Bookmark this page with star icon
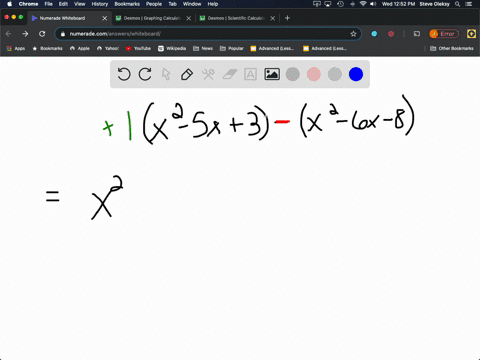 coord(353,34)
